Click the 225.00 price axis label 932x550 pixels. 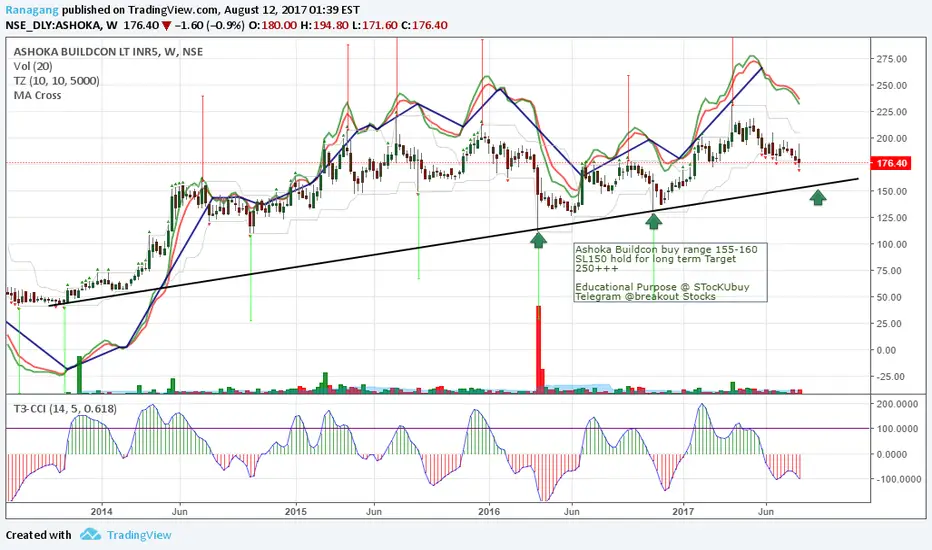pos(892,112)
